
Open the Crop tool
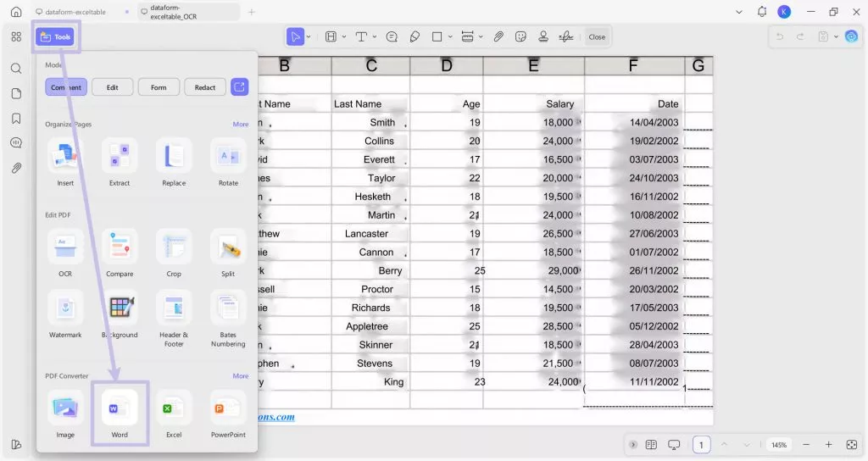pos(174,253)
